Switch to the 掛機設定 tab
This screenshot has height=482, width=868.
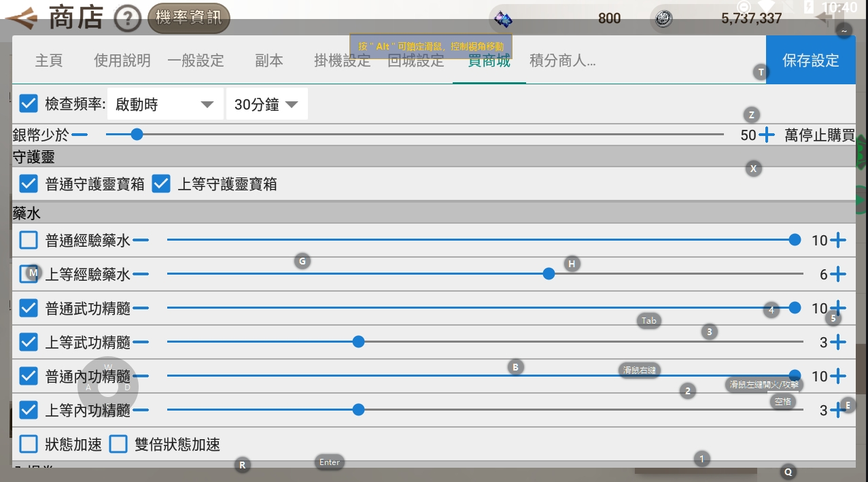tap(342, 60)
